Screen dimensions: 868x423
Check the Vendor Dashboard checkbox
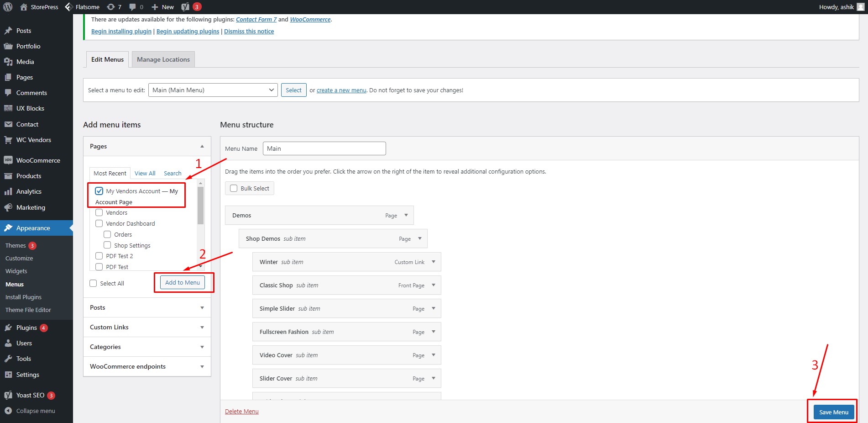pos(99,223)
